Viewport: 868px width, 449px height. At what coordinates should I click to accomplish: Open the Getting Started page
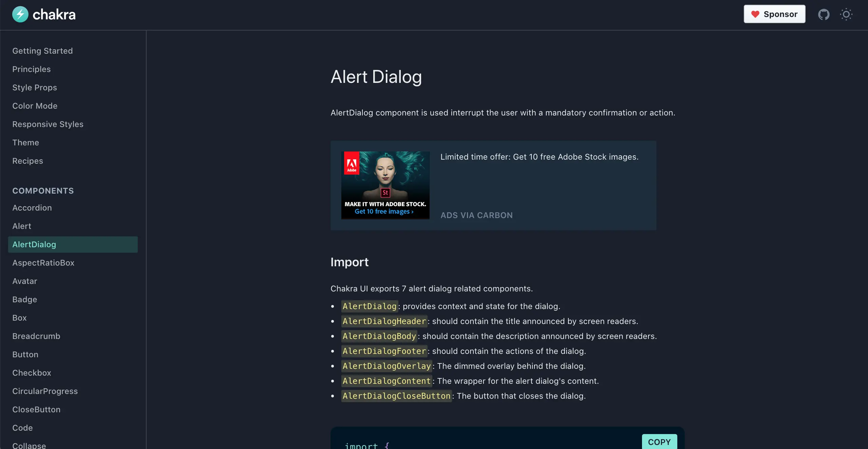42,51
